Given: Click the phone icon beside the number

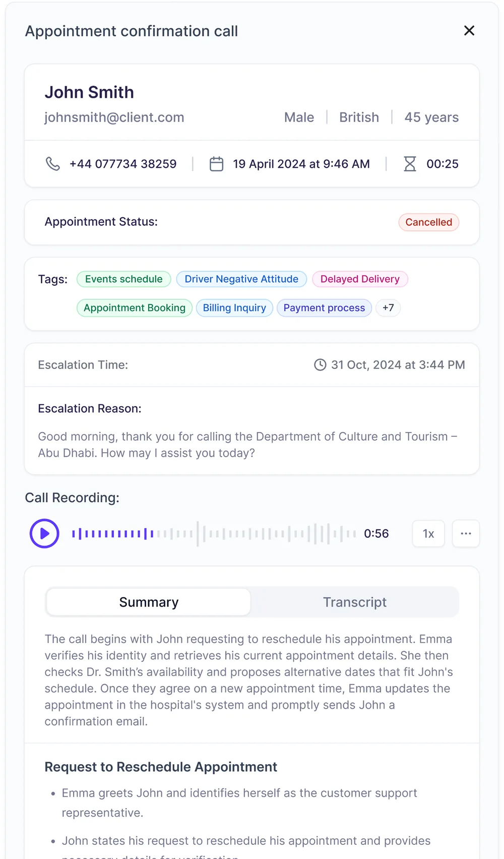Looking at the screenshot, I should tap(53, 164).
